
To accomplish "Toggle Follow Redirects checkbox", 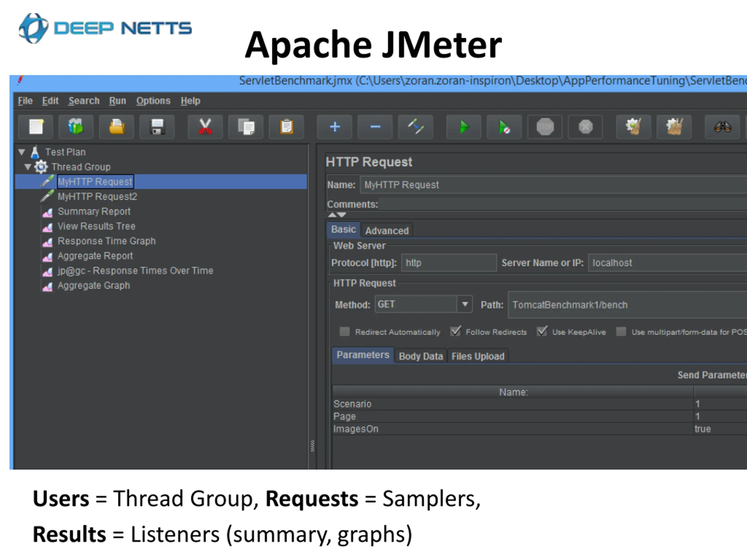I will point(455,331).
